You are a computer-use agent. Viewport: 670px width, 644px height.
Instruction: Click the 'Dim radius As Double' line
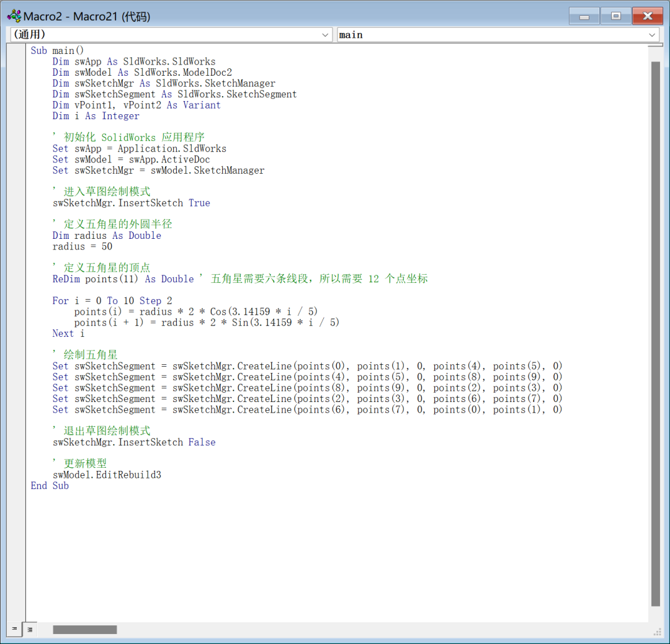[107, 236]
